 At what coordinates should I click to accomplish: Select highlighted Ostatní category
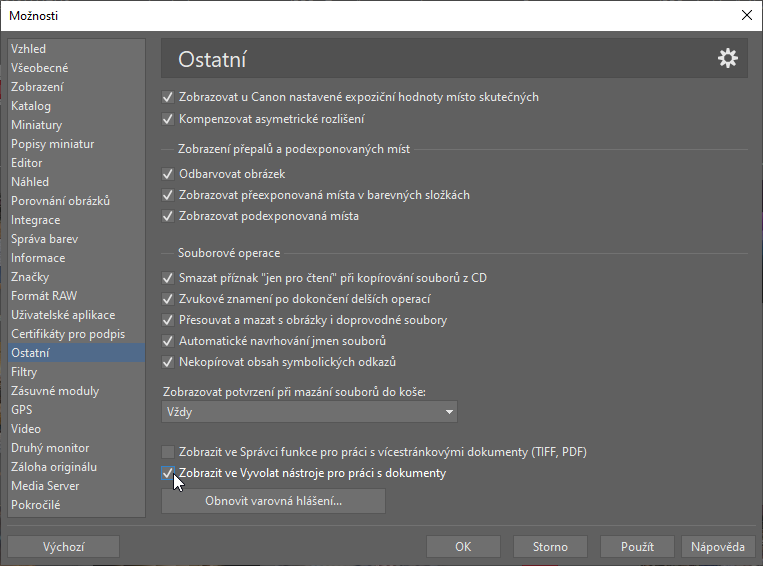(x=76, y=353)
